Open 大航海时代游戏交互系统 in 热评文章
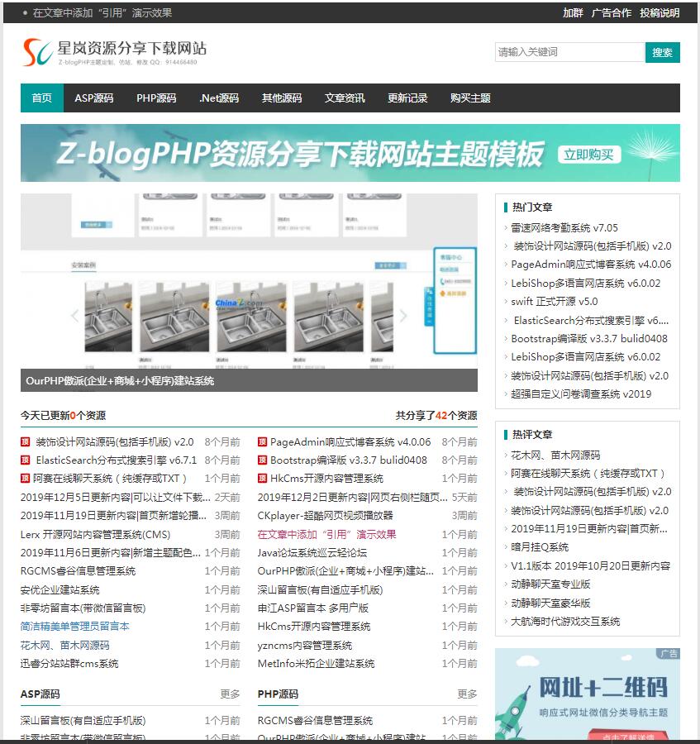Image resolution: width=700 pixels, height=744 pixels. (x=565, y=621)
